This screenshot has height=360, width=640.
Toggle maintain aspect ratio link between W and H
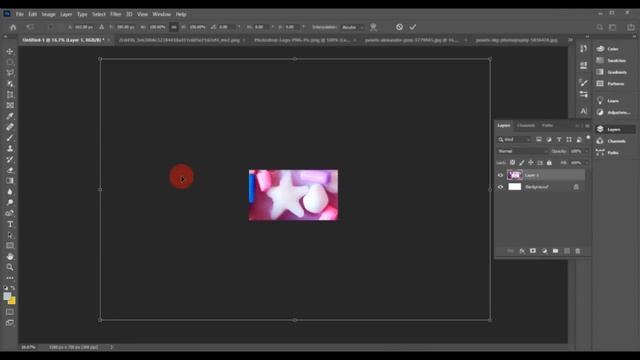point(174,27)
